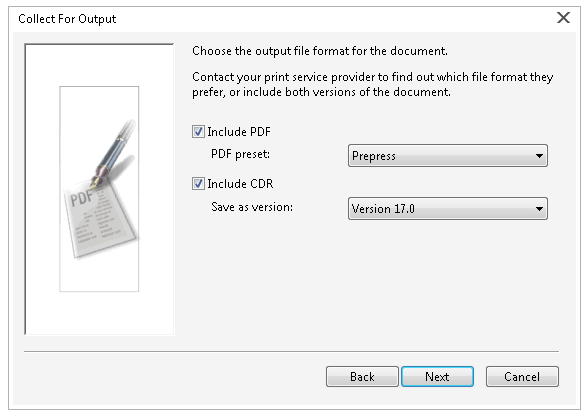
Task: Proceed with the Next button
Action: 437,377
